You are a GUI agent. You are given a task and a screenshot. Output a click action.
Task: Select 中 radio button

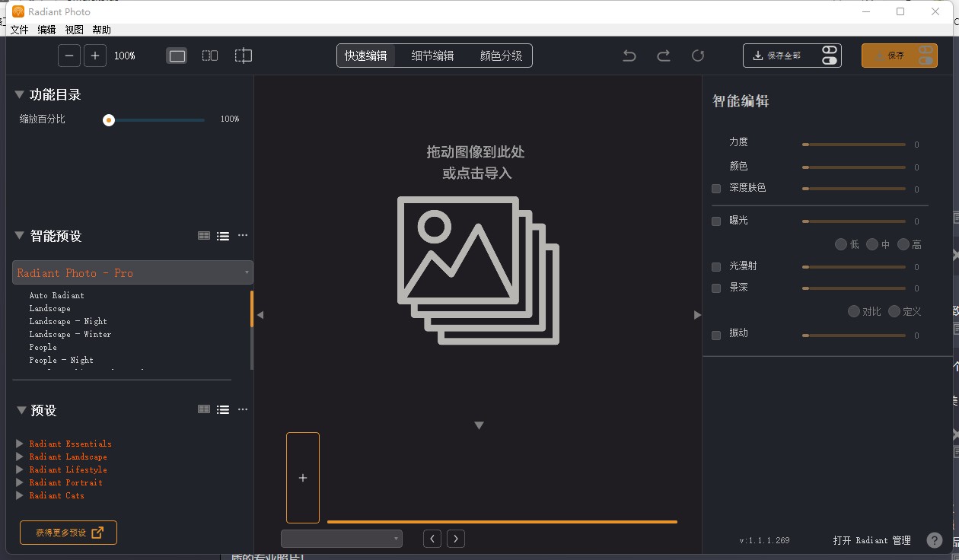click(x=872, y=244)
